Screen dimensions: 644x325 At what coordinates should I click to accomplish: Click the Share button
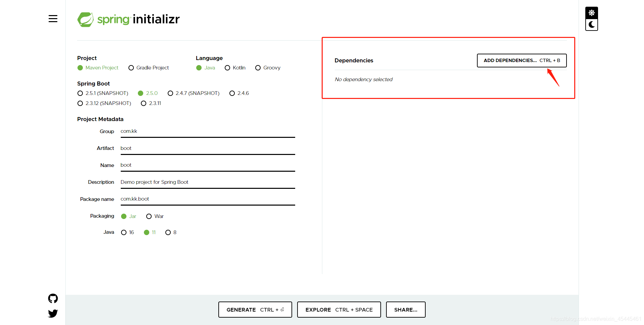[x=406, y=310]
